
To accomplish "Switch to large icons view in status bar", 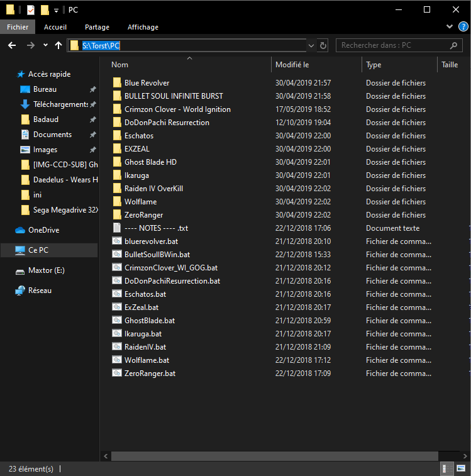I will [461, 468].
